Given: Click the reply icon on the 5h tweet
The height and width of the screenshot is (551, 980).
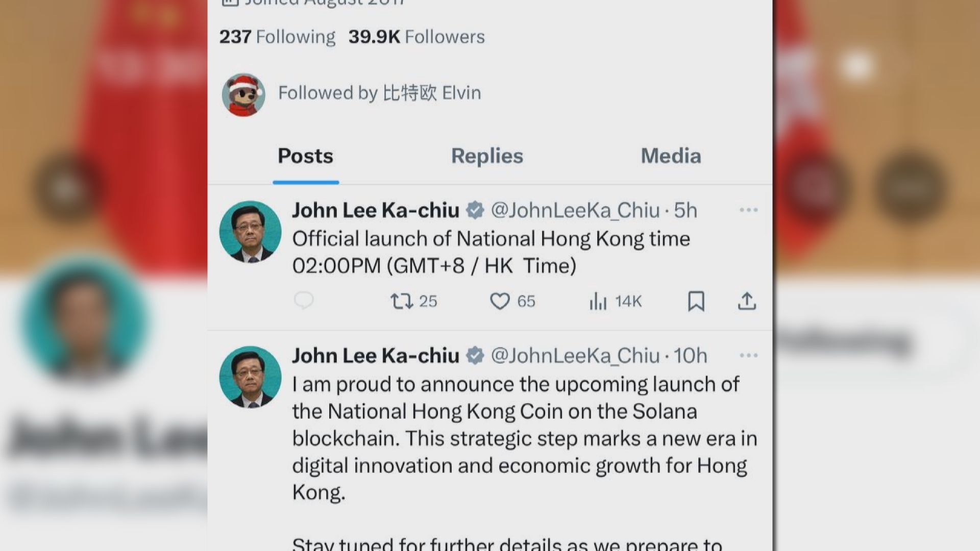Looking at the screenshot, I should click(x=305, y=302).
